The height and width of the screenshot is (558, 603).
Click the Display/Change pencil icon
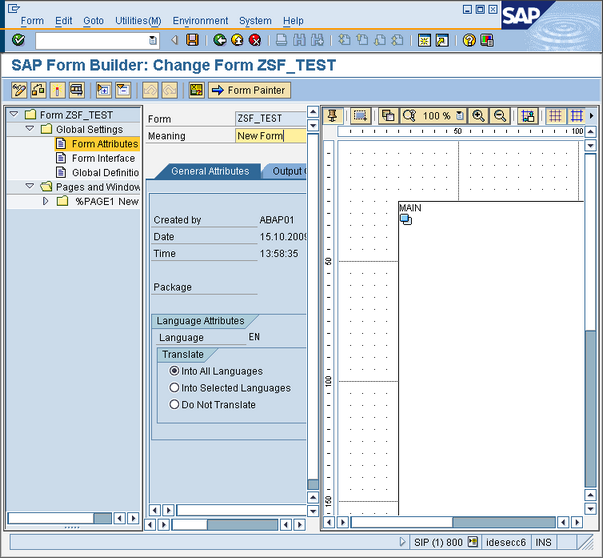pos(19,90)
